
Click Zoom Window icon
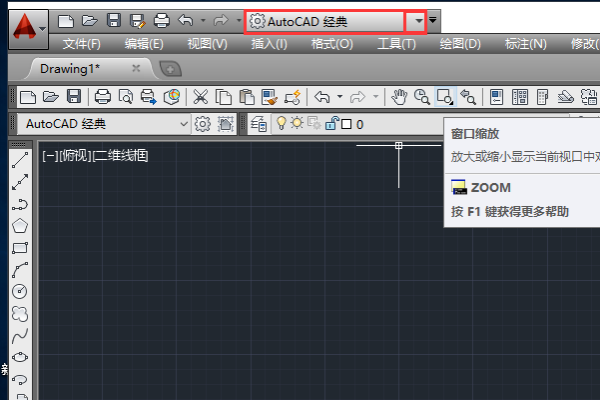pos(445,97)
